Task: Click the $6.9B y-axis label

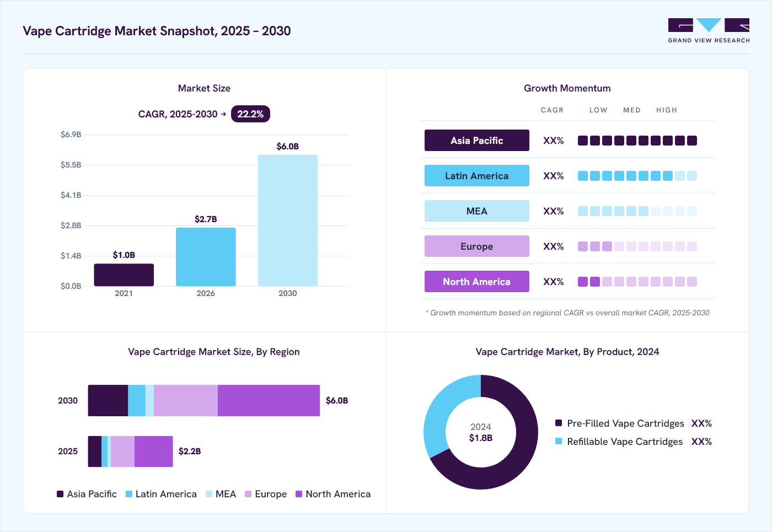Action: (71, 135)
